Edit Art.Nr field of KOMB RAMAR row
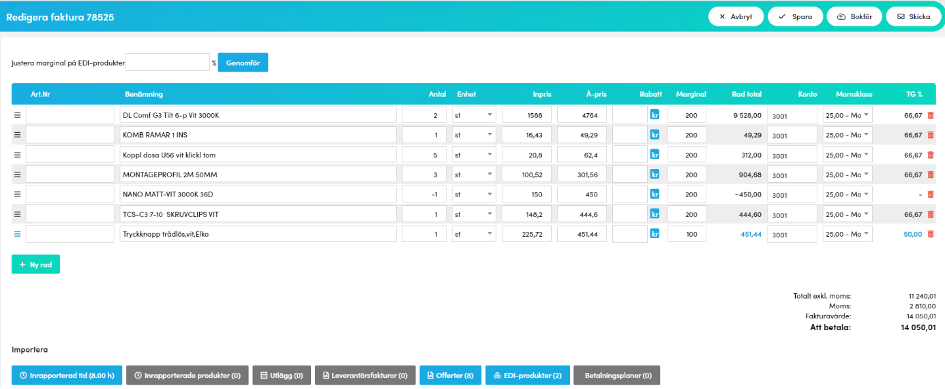This screenshot has height=389, width=945. [x=70, y=134]
